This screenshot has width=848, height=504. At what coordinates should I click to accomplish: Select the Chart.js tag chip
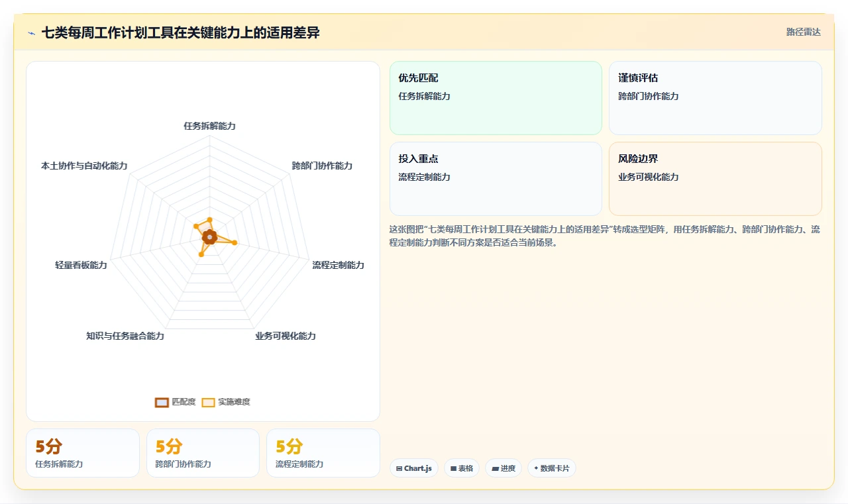click(x=414, y=468)
